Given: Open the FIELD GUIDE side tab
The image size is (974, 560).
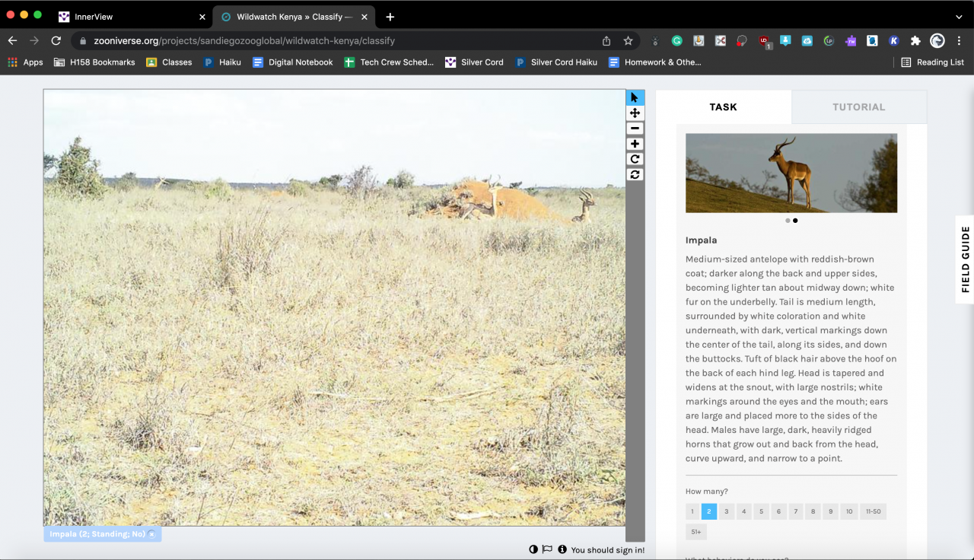Looking at the screenshot, I should click(x=965, y=259).
